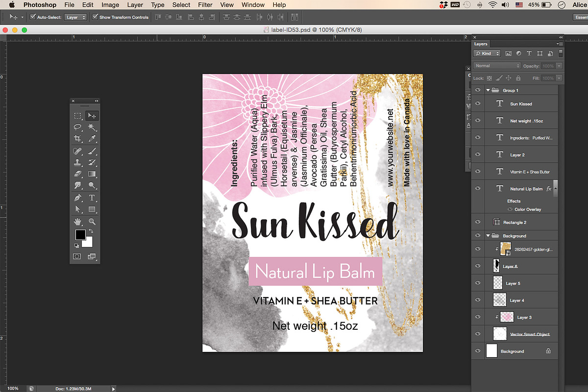Select the Brush tool

pos(92,151)
